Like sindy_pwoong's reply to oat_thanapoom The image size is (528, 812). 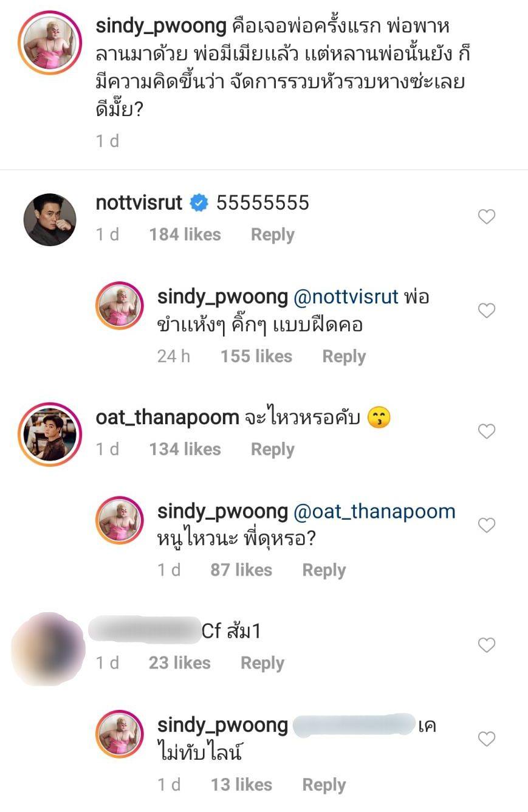[x=487, y=525]
